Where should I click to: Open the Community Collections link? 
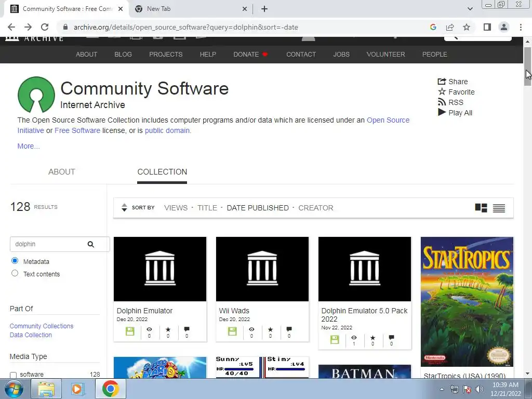click(42, 326)
